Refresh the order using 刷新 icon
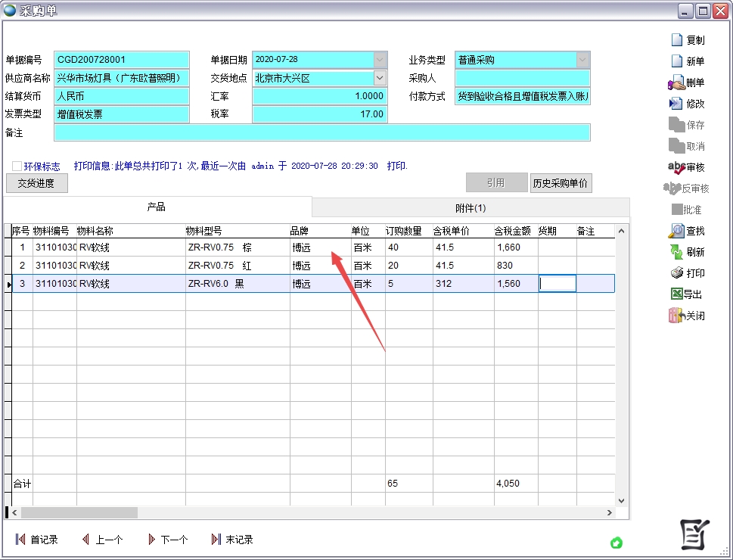Viewport: 733px width, 560px height. point(676,252)
